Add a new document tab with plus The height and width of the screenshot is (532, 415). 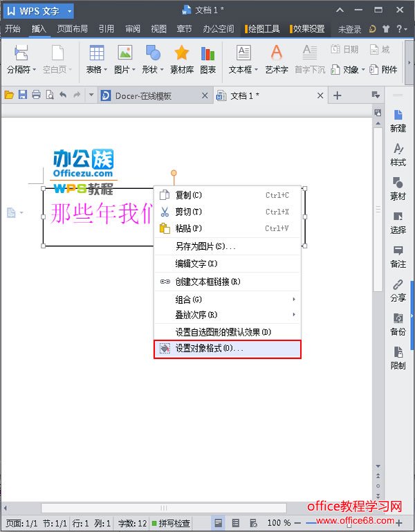click(338, 95)
